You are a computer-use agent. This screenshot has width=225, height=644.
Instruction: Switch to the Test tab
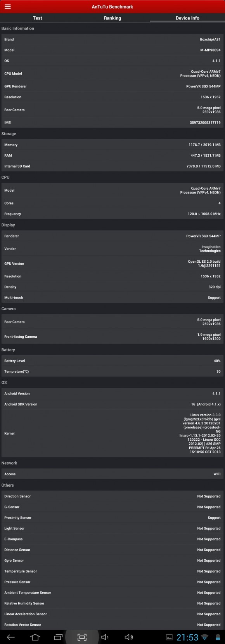pyautogui.click(x=37, y=18)
